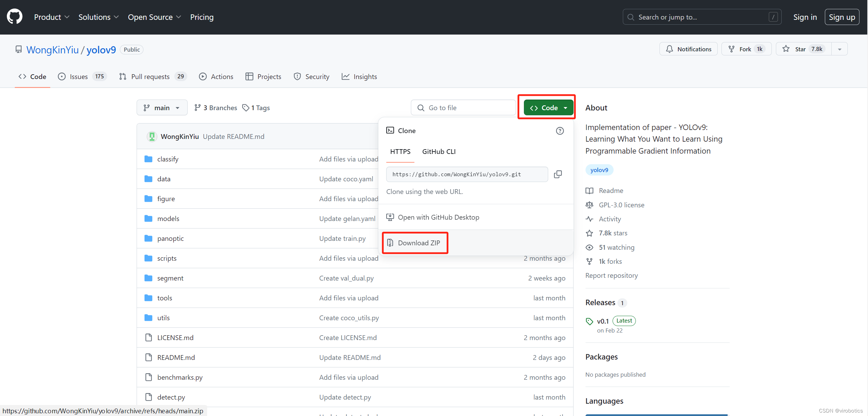
Task: Switch to the Issues tab
Action: (82, 77)
